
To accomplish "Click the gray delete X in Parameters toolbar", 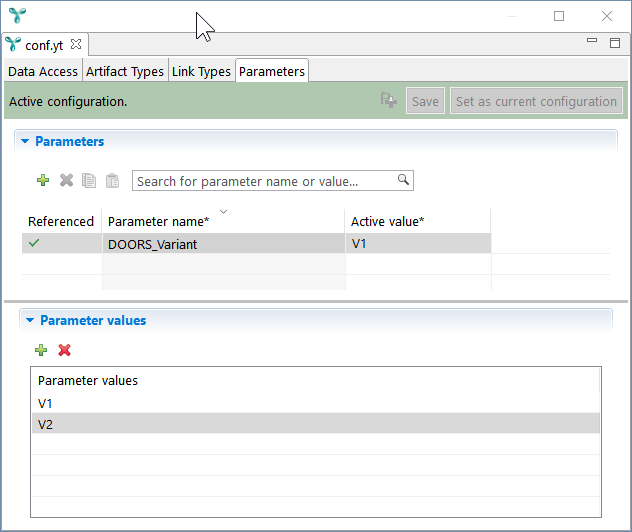I will click(x=66, y=181).
